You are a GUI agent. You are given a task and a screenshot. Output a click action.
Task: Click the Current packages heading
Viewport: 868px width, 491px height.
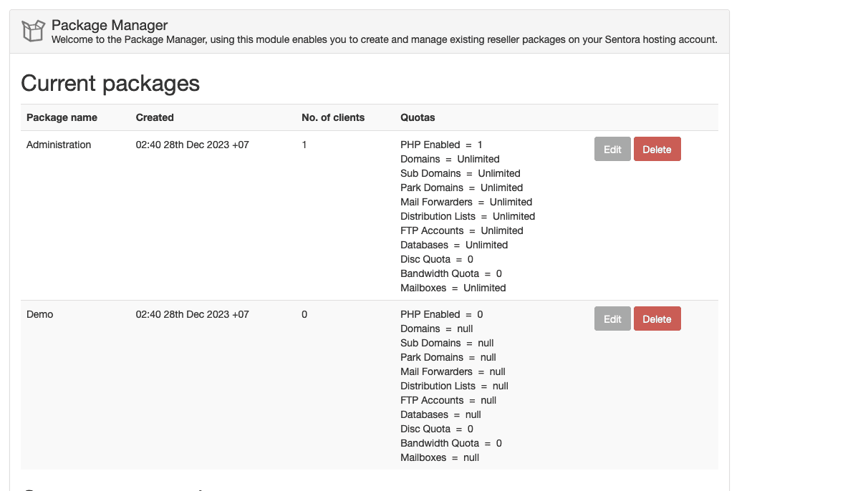pyautogui.click(x=110, y=83)
